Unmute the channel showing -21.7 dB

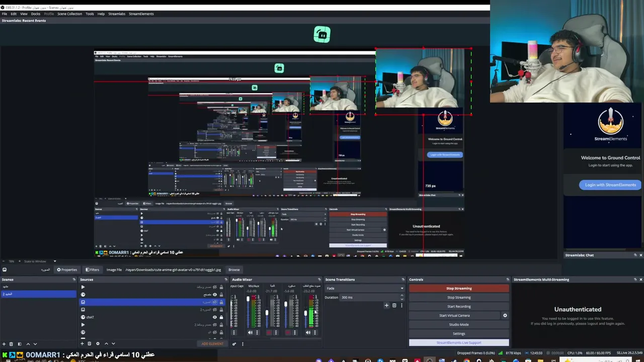pos(269,332)
